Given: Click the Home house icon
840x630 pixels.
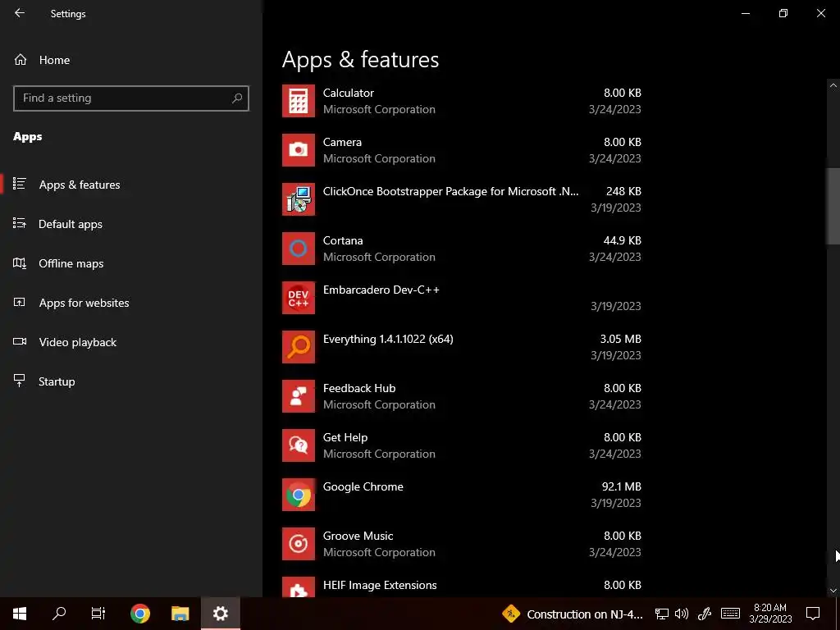Looking at the screenshot, I should click(x=21, y=59).
